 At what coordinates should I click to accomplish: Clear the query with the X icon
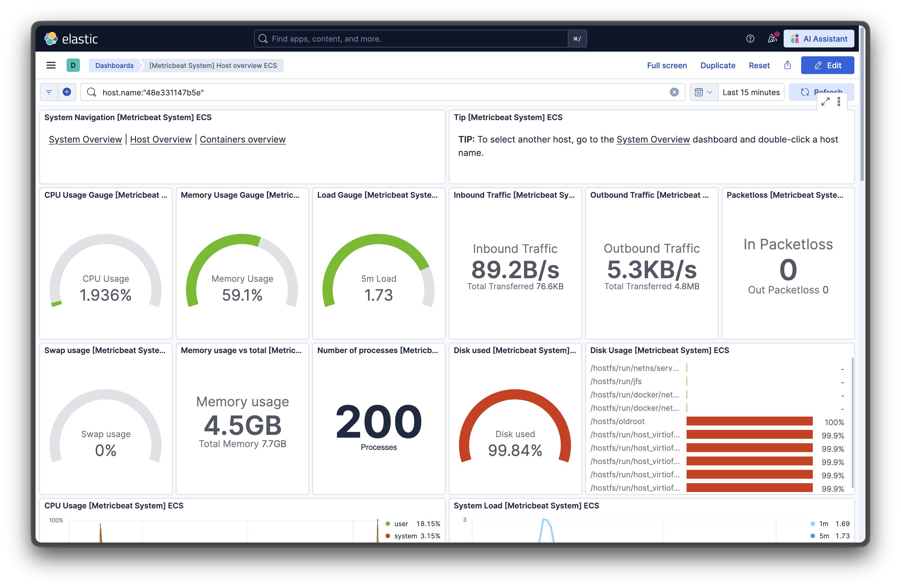point(674,92)
